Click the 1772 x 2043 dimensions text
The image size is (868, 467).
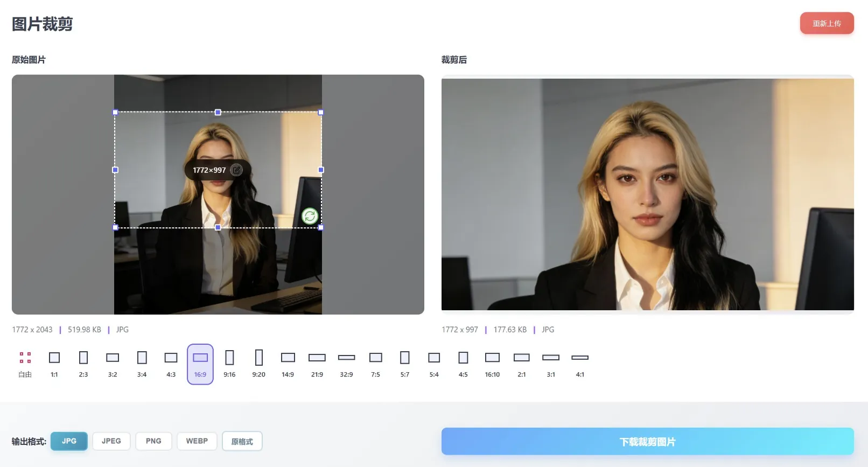[32, 330]
